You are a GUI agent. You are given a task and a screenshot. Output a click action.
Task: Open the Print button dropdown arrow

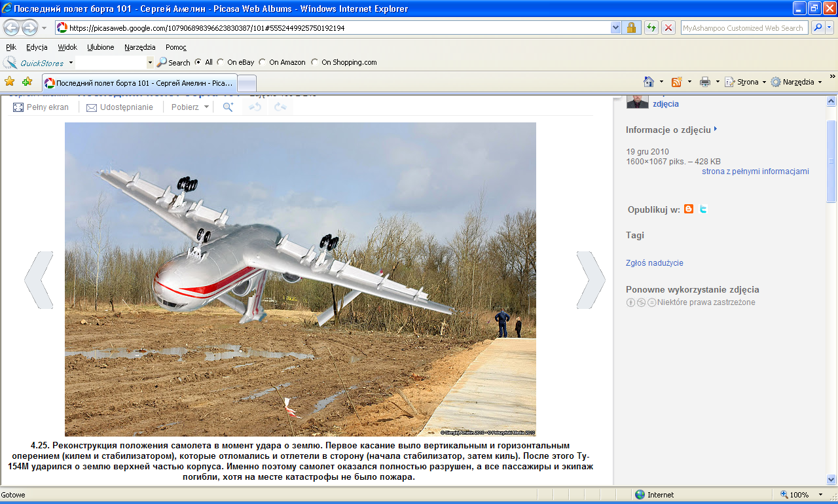pyautogui.click(x=718, y=82)
